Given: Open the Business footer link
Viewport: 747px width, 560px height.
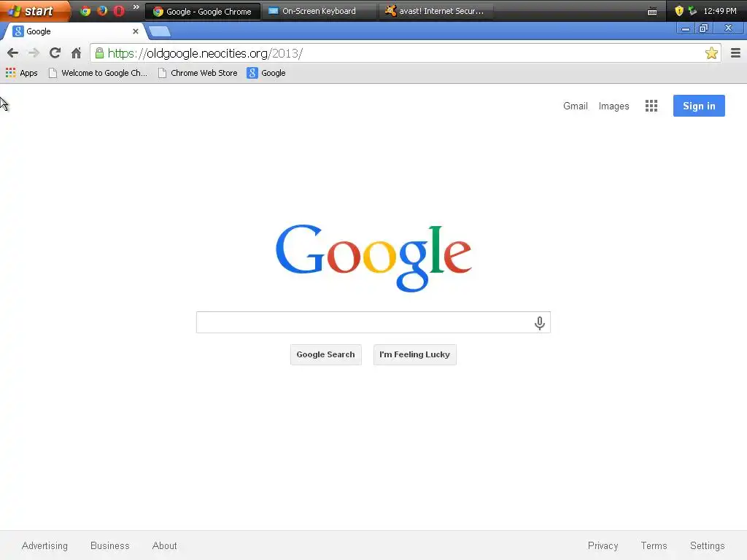Looking at the screenshot, I should pyautogui.click(x=110, y=545).
